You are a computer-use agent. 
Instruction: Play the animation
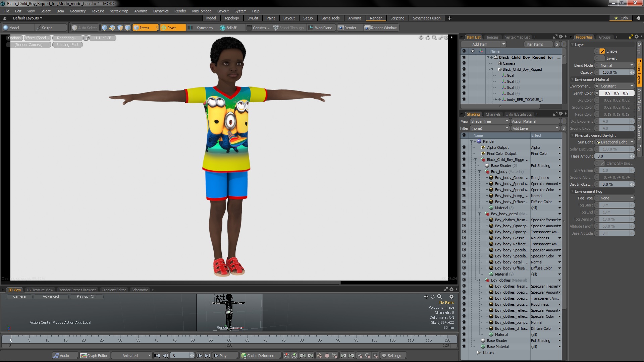point(225,356)
